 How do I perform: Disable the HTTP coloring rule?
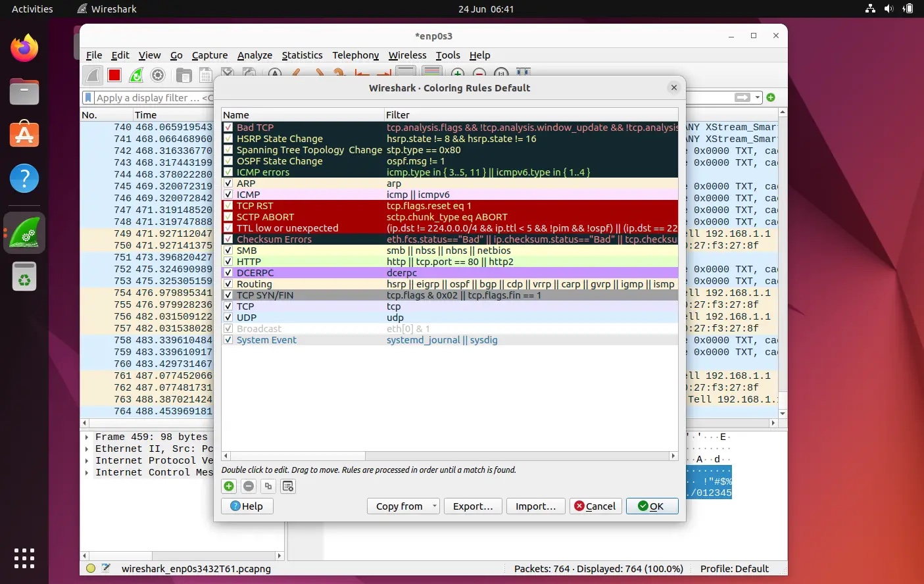pyautogui.click(x=228, y=261)
